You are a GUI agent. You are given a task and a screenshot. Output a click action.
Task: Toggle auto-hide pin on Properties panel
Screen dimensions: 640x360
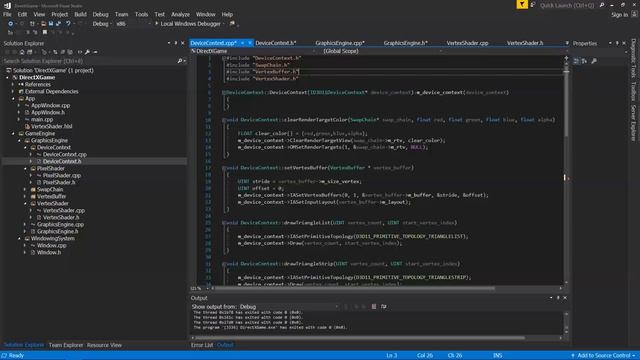(617, 43)
